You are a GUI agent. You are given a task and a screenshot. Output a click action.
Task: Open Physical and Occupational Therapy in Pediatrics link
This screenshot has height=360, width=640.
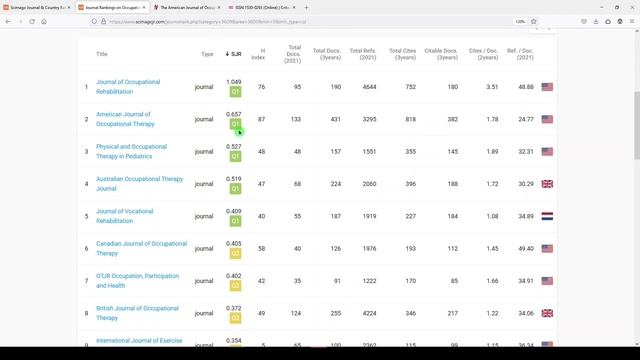pyautogui.click(x=131, y=151)
